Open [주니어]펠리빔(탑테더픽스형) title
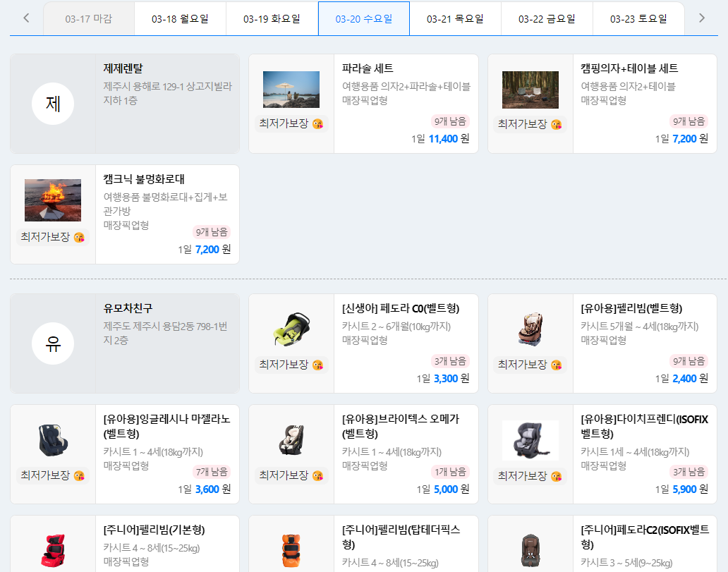This screenshot has height=572, width=728. (401, 537)
